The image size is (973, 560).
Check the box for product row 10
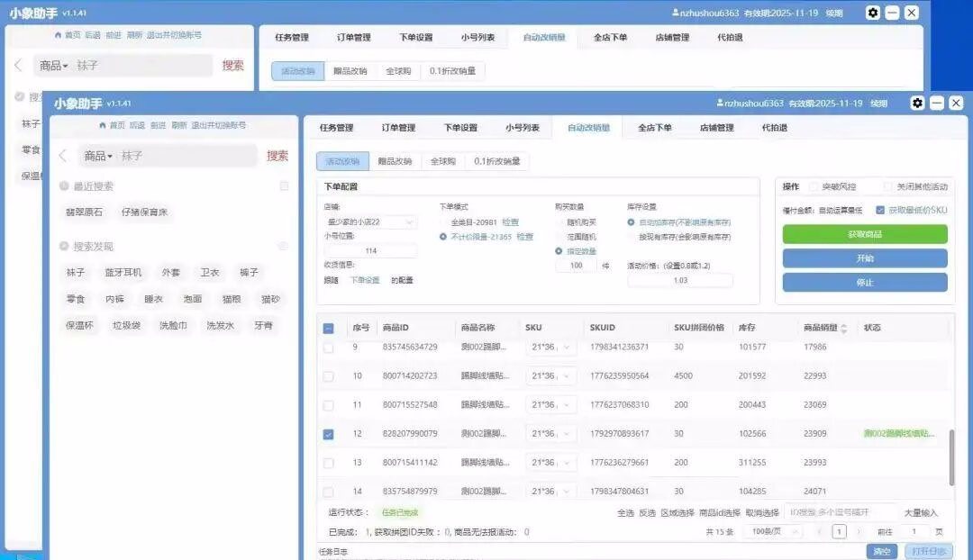pyautogui.click(x=328, y=376)
